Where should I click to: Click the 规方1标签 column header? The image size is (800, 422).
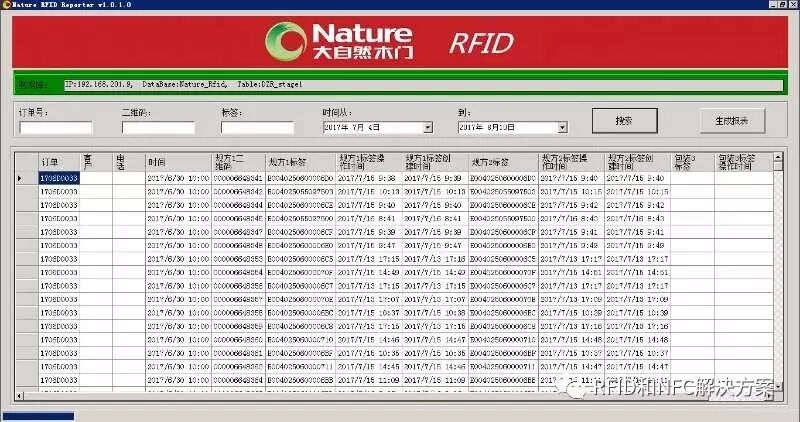[x=301, y=162]
